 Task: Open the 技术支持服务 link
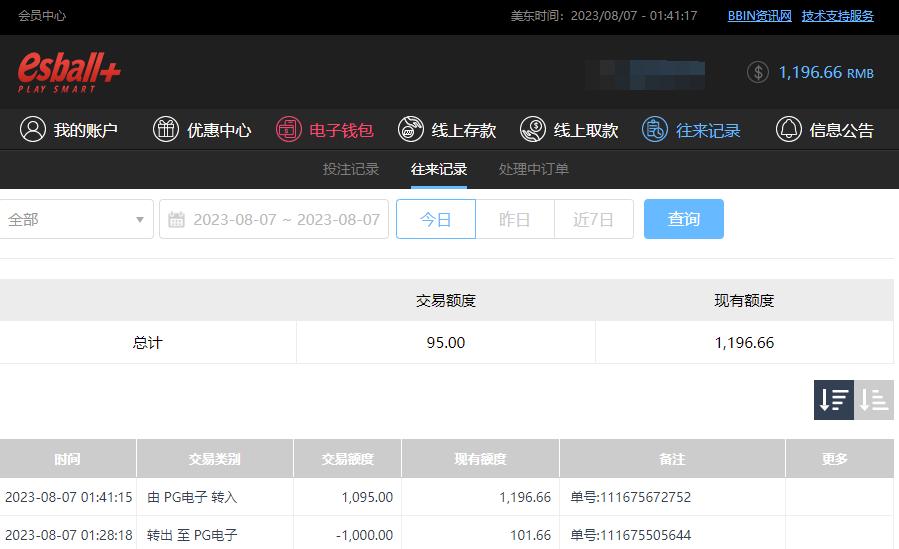(838, 15)
